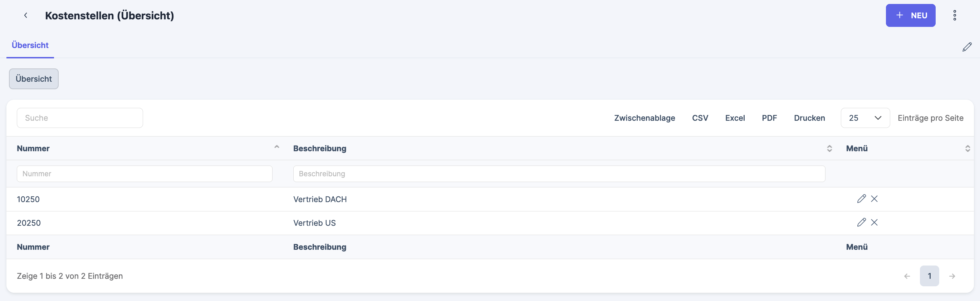
Task: Export the table to Excel
Action: point(735,118)
